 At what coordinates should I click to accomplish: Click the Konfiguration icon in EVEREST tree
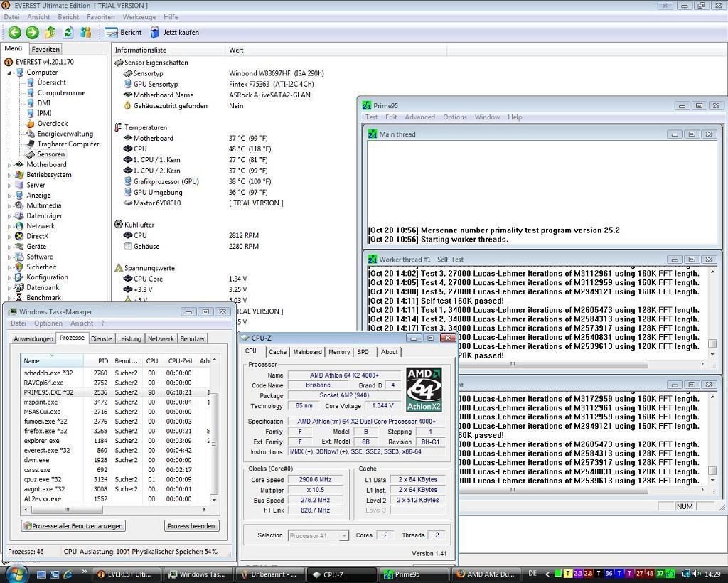(19, 277)
